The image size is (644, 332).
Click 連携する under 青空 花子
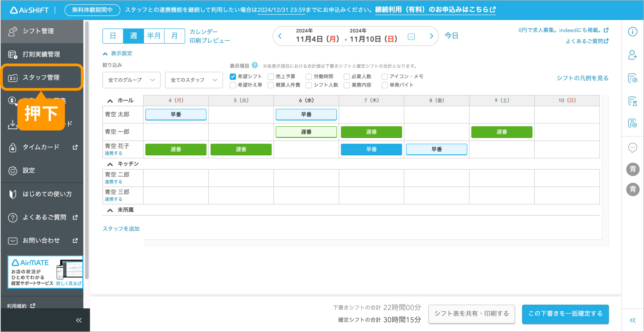pyautogui.click(x=114, y=153)
